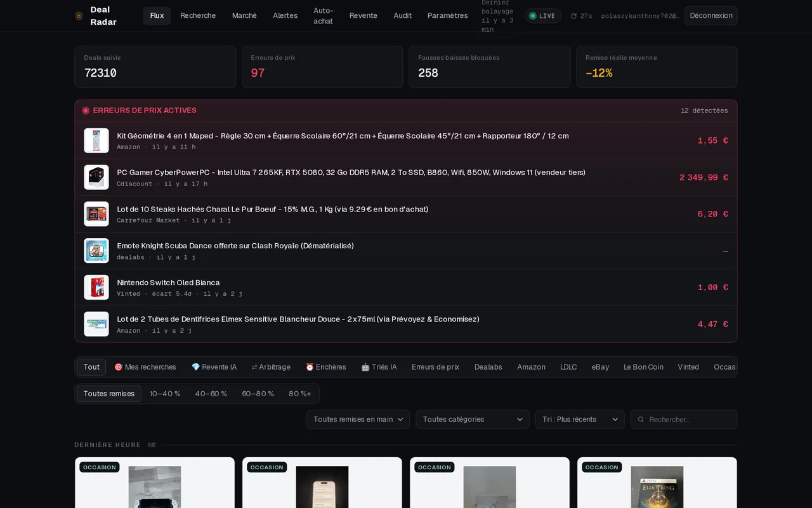Open the Audit navigation item
The width and height of the screenshot is (812, 508).
402,16
